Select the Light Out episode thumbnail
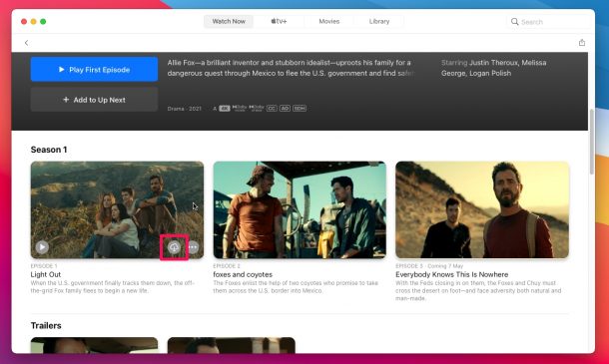Image resolution: width=609 pixels, height=364 pixels. [x=117, y=209]
